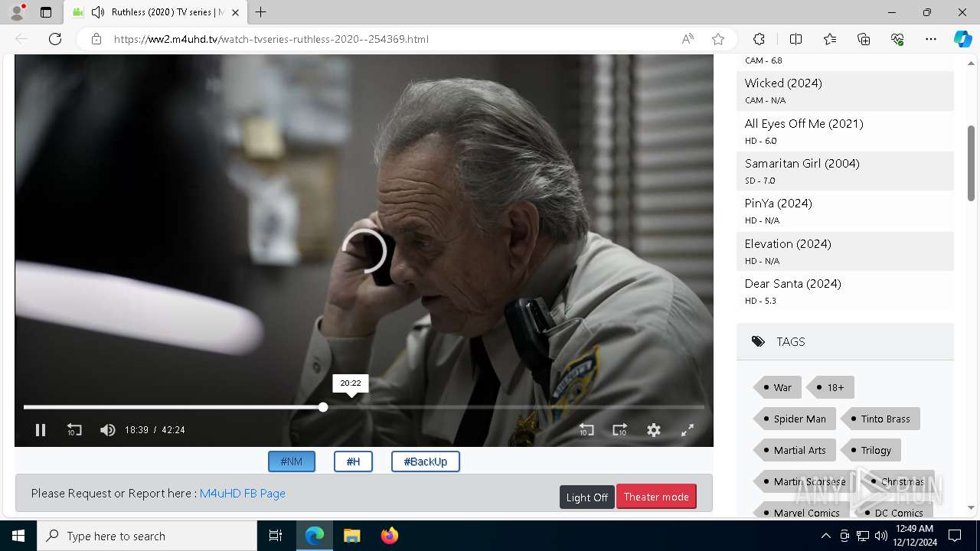
Task: Open Favorites list
Action: point(830,39)
